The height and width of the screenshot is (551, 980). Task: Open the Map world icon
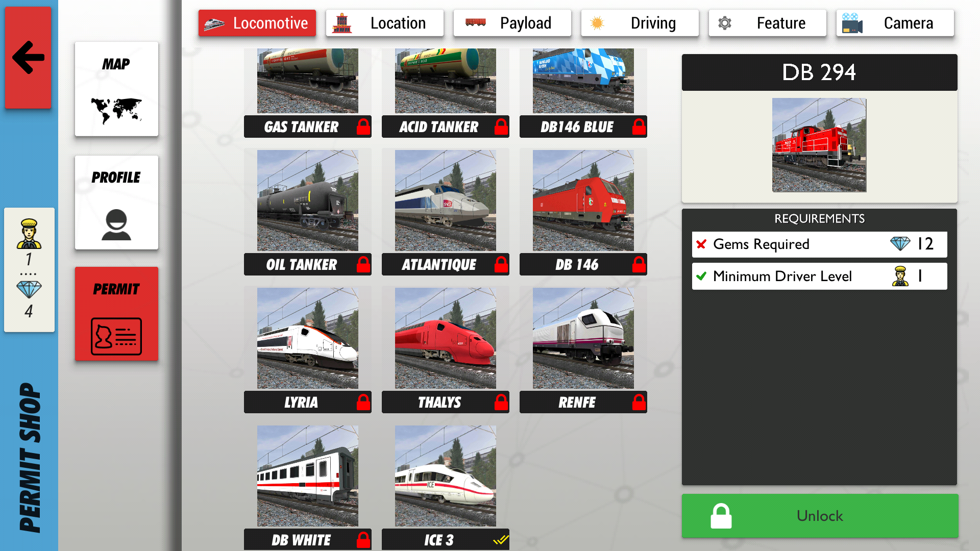116,110
